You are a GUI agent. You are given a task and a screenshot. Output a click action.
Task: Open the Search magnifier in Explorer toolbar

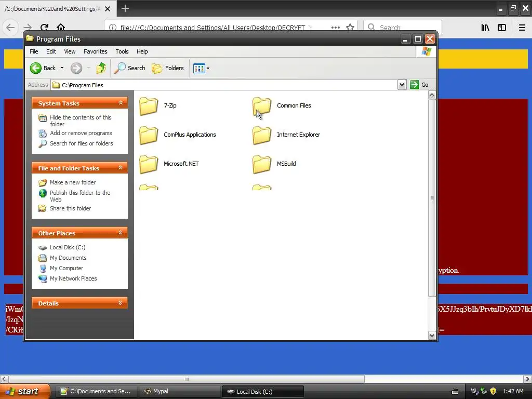(x=130, y=68)
